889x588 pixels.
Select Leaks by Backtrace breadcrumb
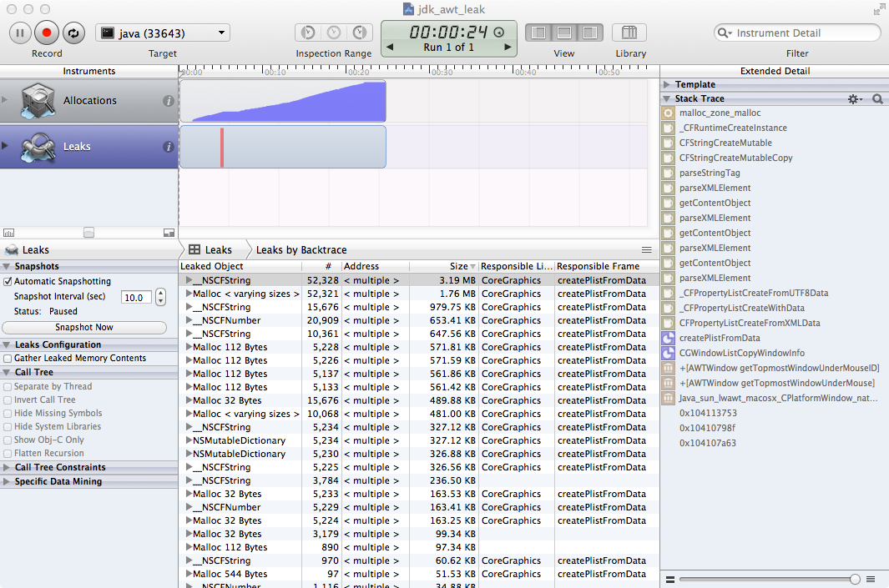301,250
